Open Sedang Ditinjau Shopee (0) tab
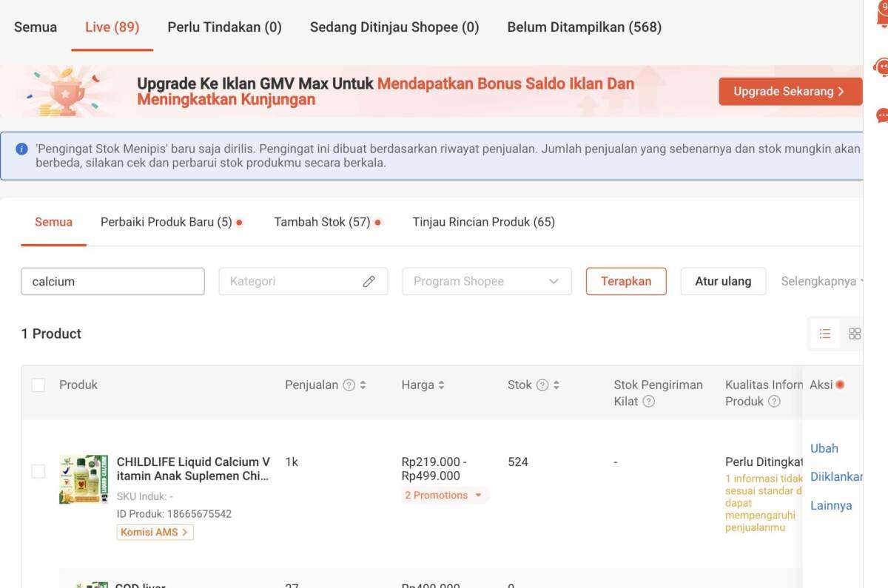Screen dimensions: 888x588 394,27
